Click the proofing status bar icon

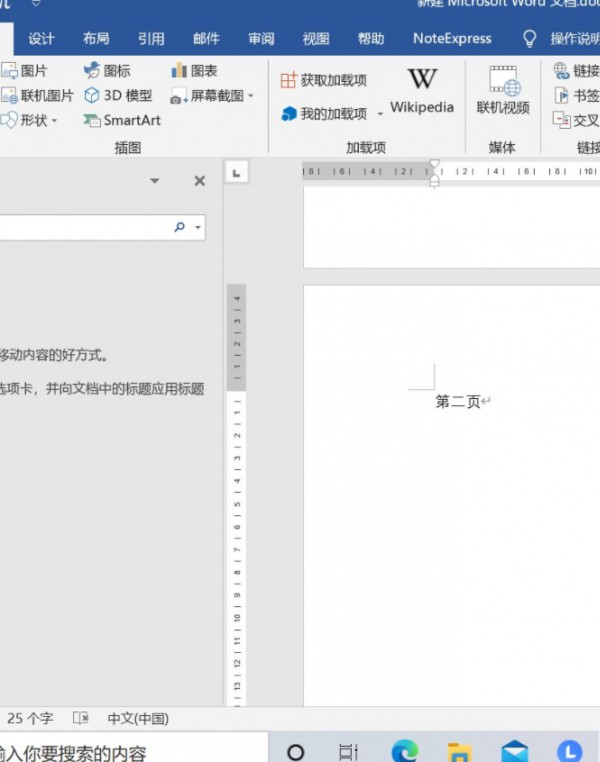pyautogui.click(x=81, y=718)
